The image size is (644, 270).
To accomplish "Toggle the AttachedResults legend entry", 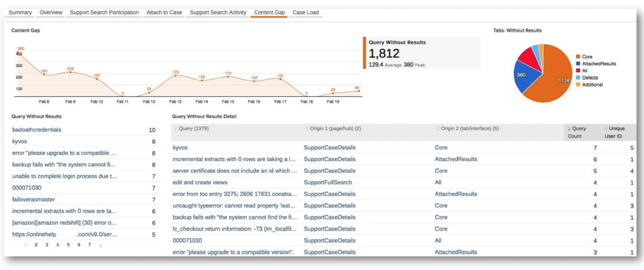I will point(598,64).
